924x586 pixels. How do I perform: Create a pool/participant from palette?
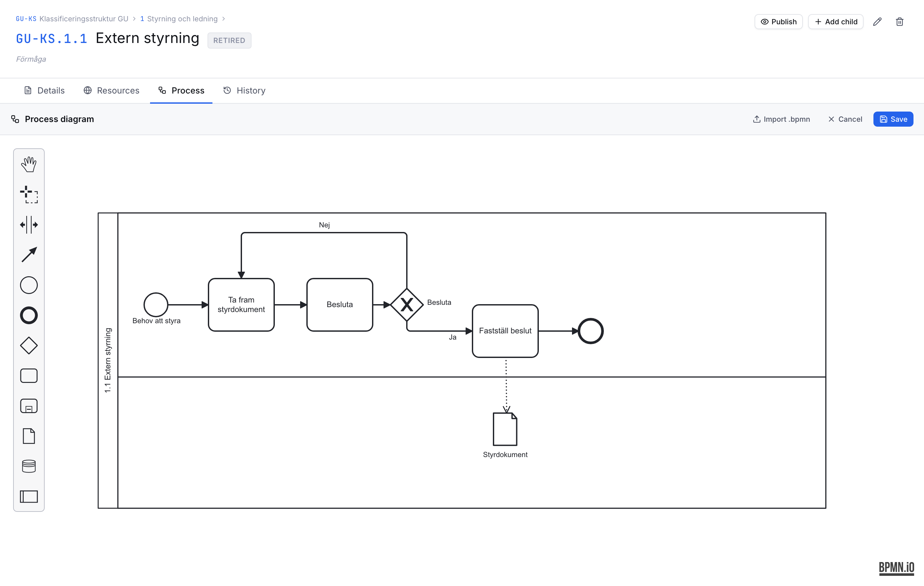29,496
